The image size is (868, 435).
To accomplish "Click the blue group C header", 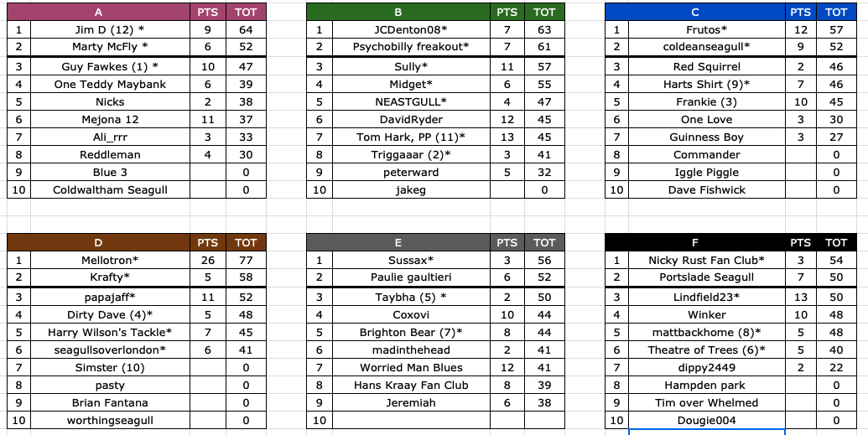I will tap(695, 13).
